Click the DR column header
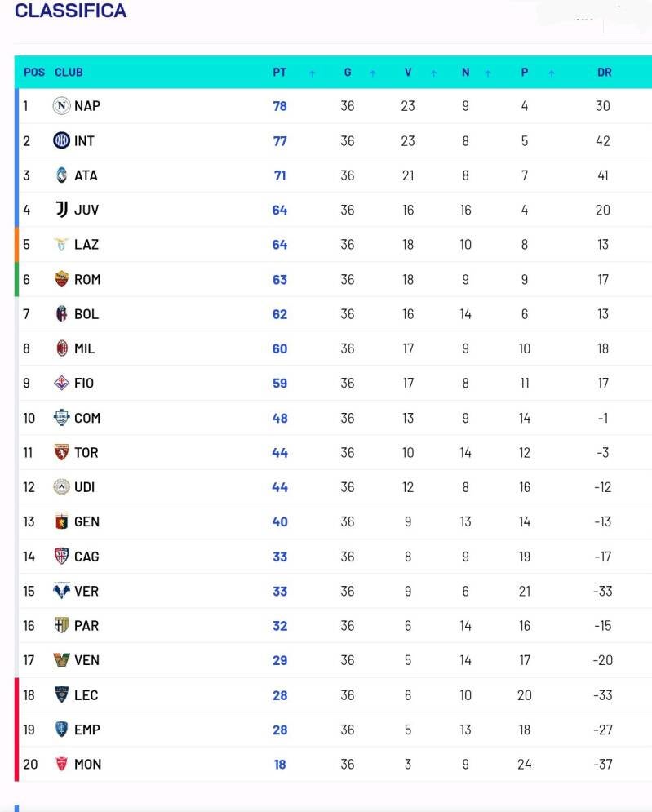652x812 pixels. pos(604,73)
